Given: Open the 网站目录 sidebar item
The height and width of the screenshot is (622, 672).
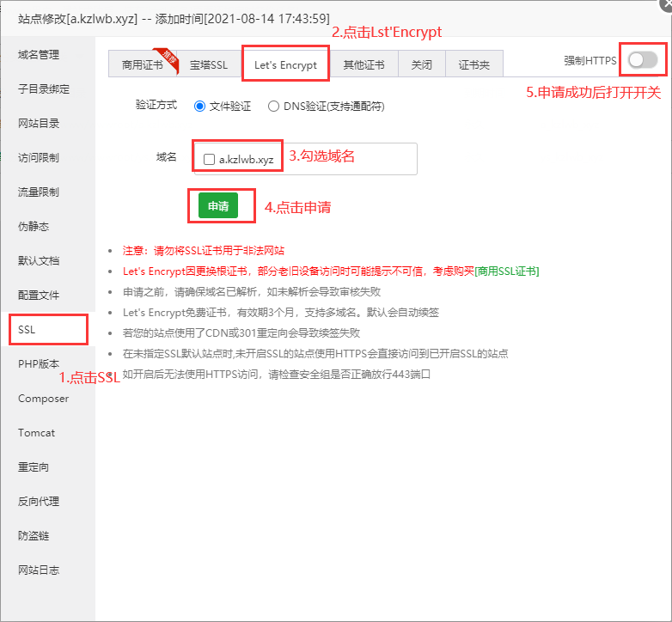Looking at the screenshot, I should tap(39, 124).
